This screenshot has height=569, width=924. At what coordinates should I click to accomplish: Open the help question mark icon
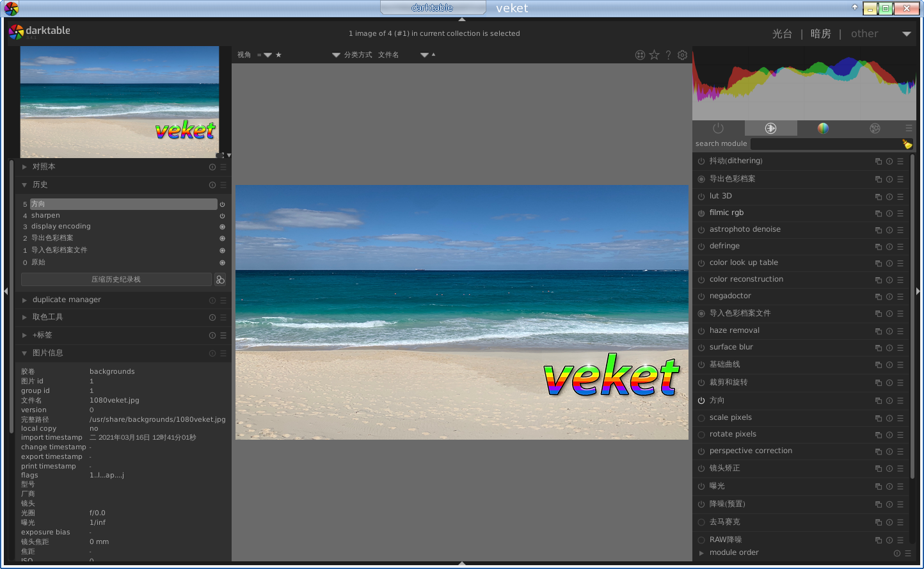point(669,55)
